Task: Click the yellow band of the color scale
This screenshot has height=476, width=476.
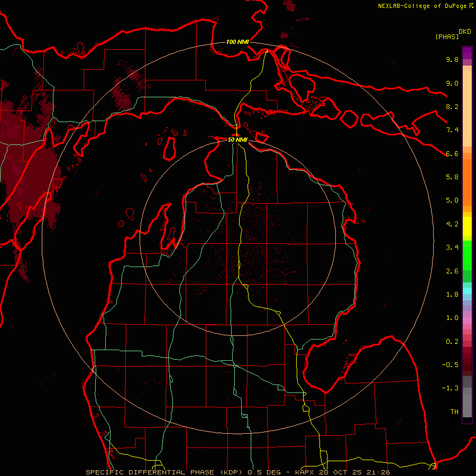Action: (x=467, y=226)
